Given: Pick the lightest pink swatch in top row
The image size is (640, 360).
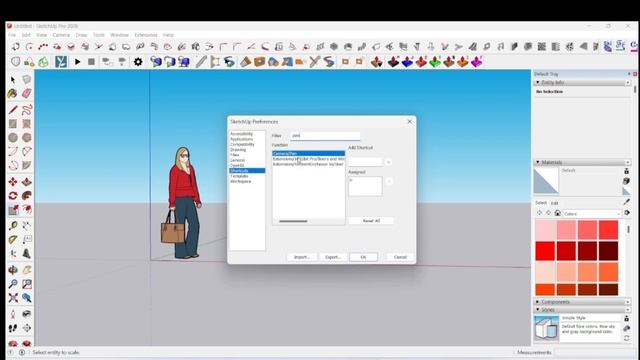Looking at the screenshot, I should 545,230.
